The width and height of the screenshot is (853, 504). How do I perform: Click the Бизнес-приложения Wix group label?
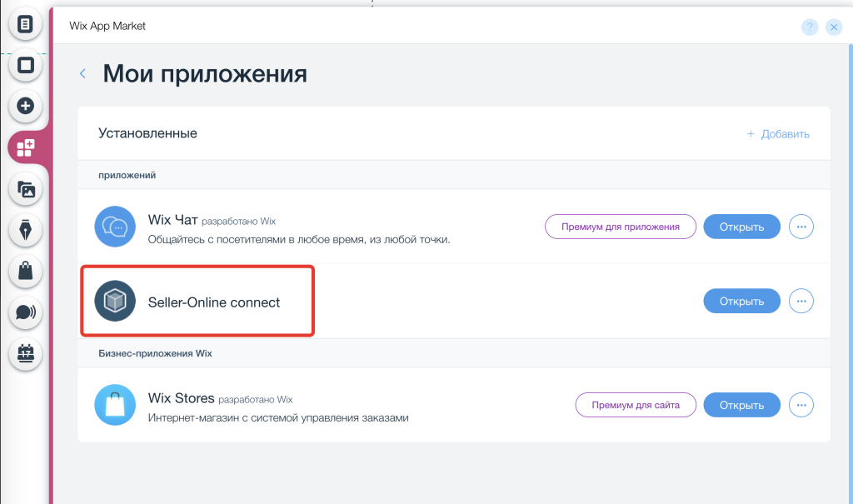click(155, 353)
